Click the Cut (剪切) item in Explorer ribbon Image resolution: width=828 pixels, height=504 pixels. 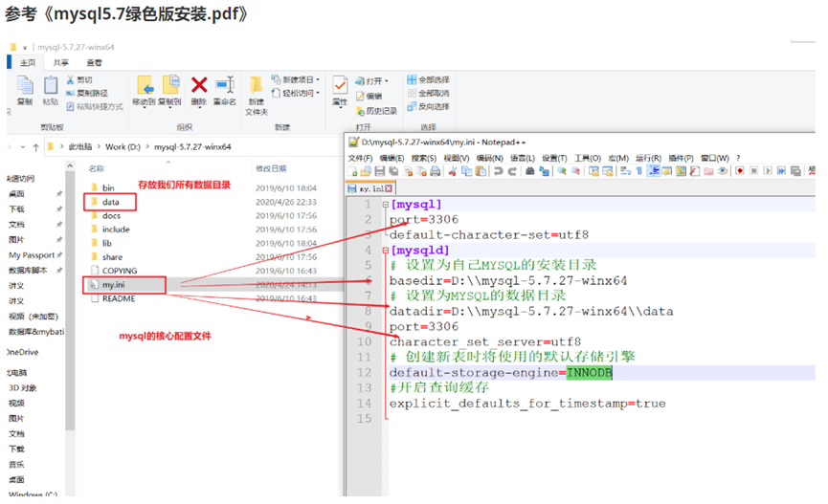pyautogui.click(x=79, y=79)
